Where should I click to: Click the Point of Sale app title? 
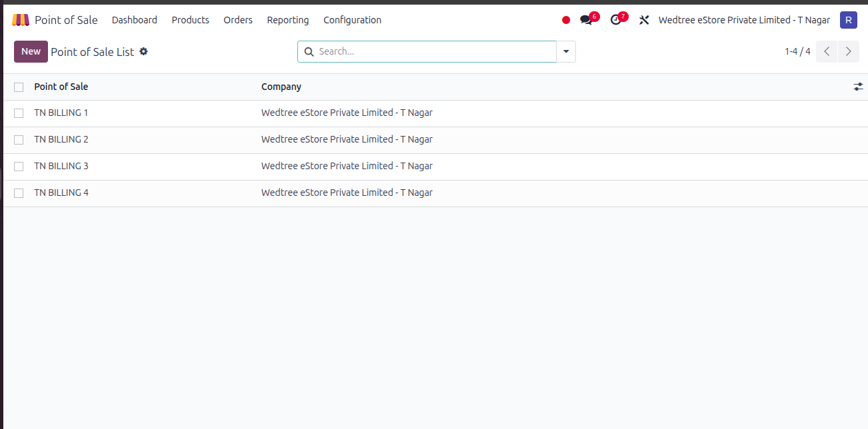pos(66,20)
